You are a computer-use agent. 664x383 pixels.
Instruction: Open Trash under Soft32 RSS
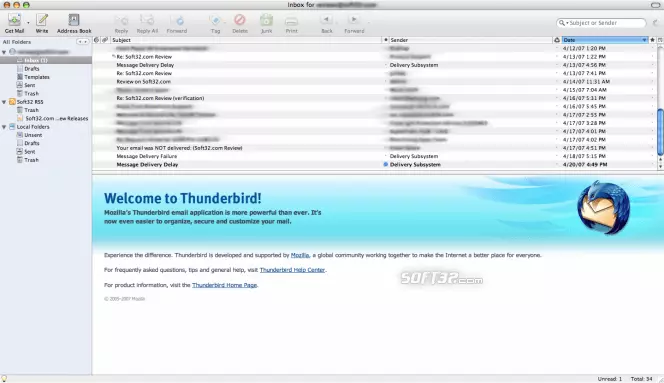tap(31, 110)
